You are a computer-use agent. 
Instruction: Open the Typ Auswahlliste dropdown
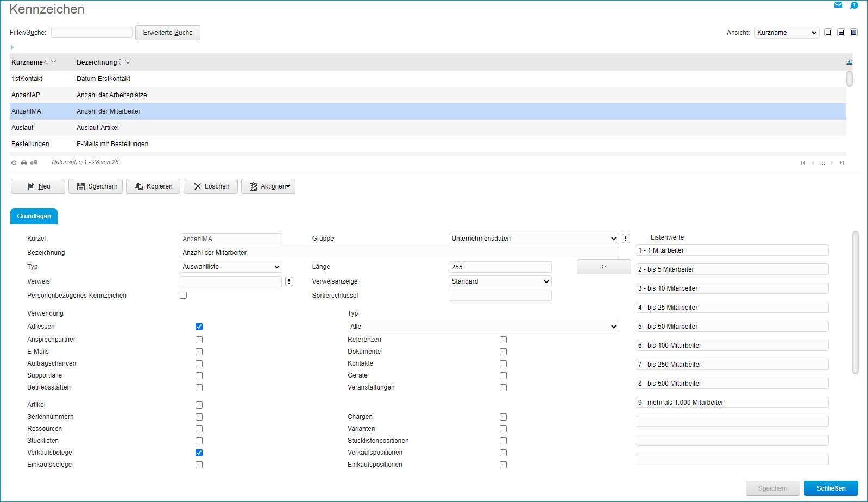coord(231,267)
